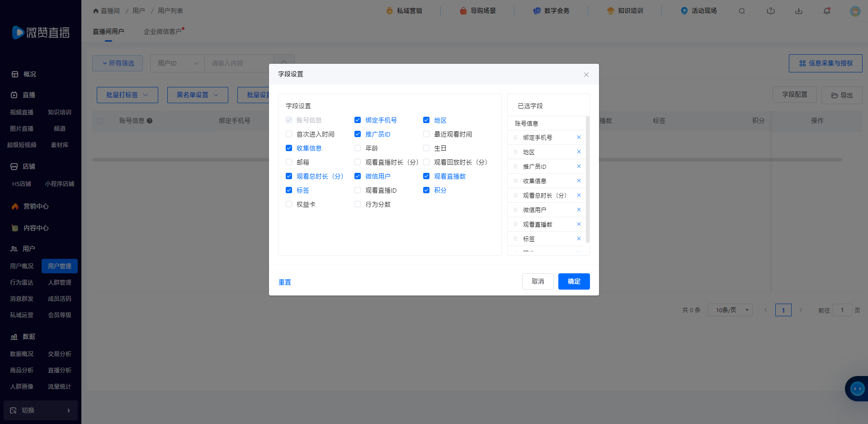
Task: Check the 年龄 field checkbox
Action: [x=358, y=148]
